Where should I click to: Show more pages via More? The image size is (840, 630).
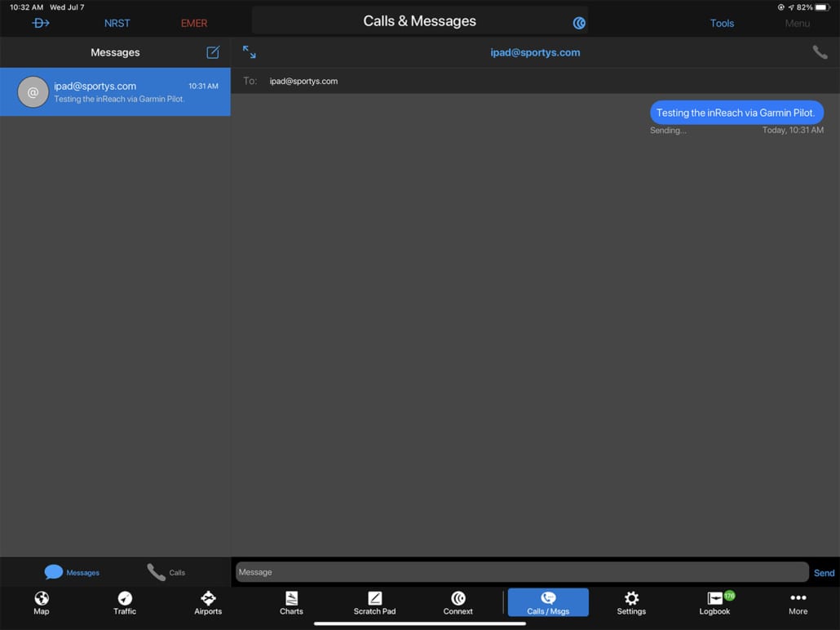point(798,603)
